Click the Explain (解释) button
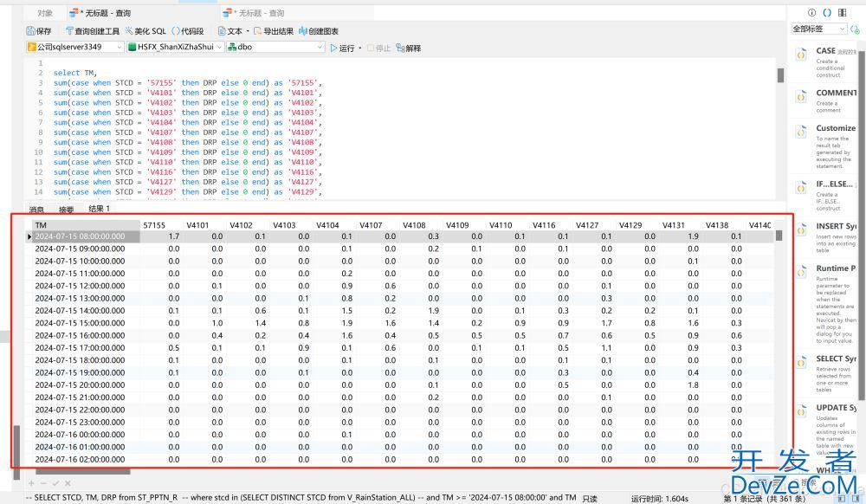Screen dimensions: 866x504 pyautogui.click(x=409, y=48)
